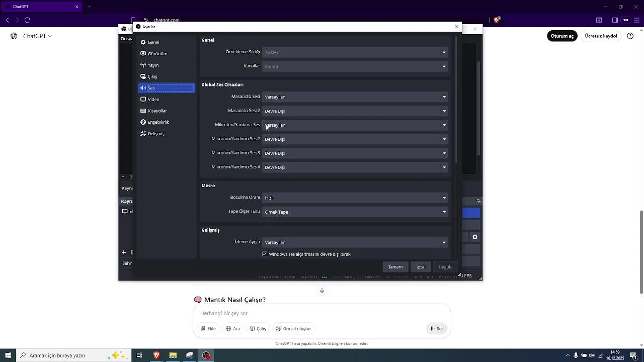Open a new browser tab
This screenshot has height=362, width=644.
pos(89,7)
